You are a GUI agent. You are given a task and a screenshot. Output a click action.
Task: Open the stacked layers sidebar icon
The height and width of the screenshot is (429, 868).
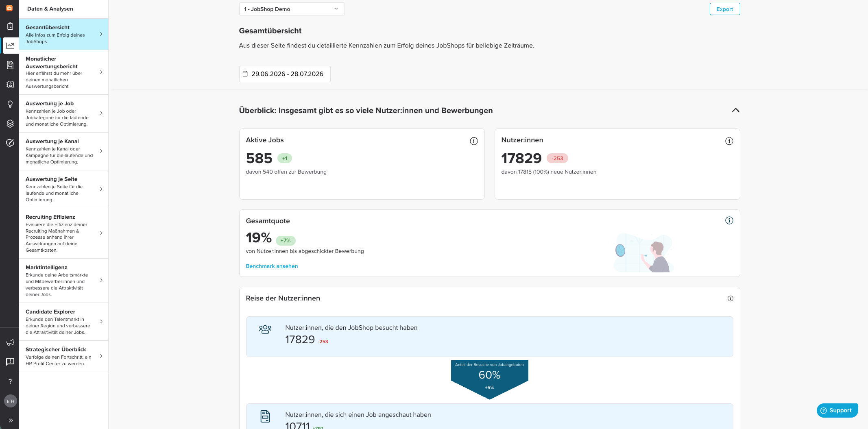[x=10, y=124]
